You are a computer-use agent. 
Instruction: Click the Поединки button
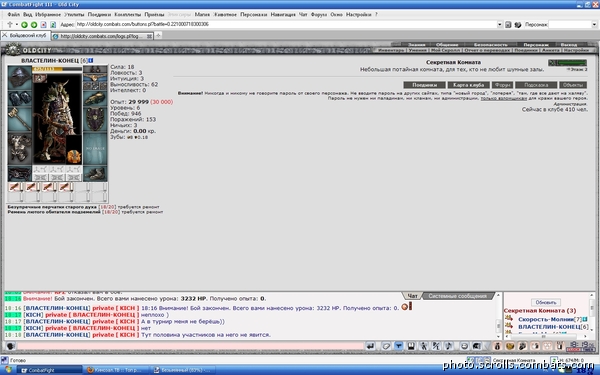coord(424,85)
